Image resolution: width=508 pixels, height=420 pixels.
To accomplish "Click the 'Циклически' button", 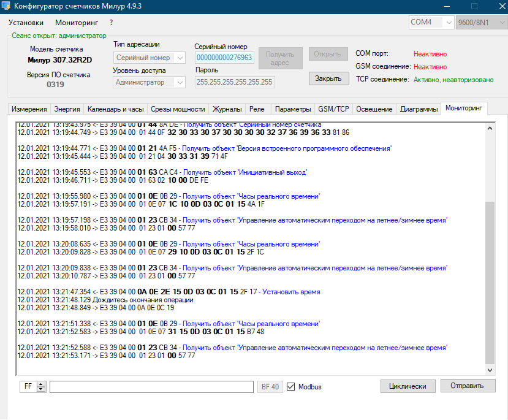I will pyautogui.click(x=408, y=386).
